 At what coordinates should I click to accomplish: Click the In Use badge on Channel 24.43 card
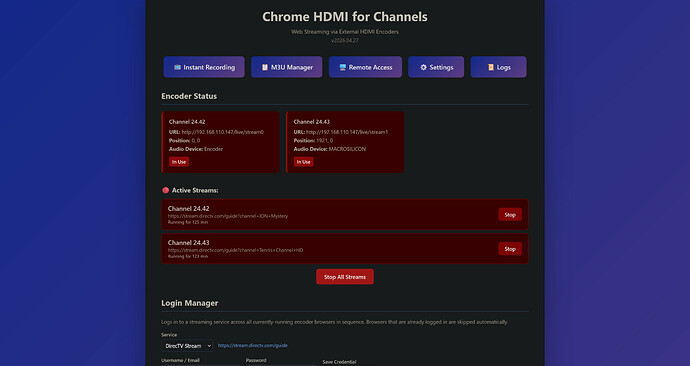tap(304, 162)
